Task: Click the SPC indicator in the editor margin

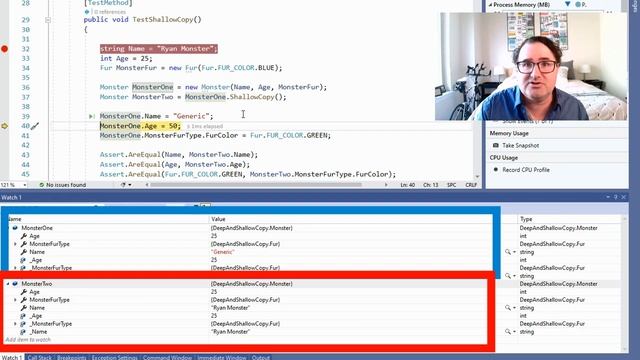Action: click(451, 185)
